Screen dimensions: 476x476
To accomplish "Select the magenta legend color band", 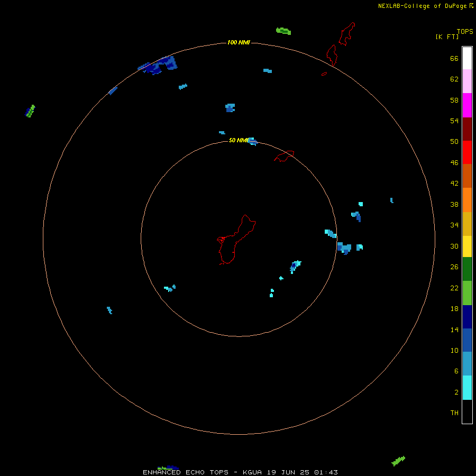I will 467,105.
